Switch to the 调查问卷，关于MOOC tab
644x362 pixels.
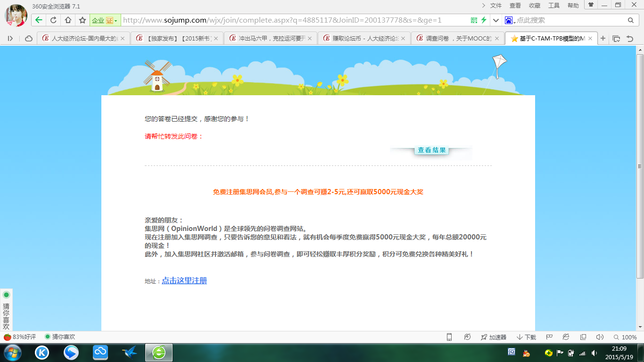[x=458, y=39]
